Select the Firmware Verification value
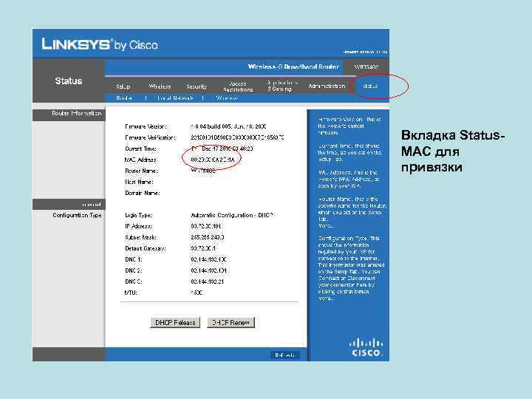Screen dimensions: 532x399 [237, 137]
